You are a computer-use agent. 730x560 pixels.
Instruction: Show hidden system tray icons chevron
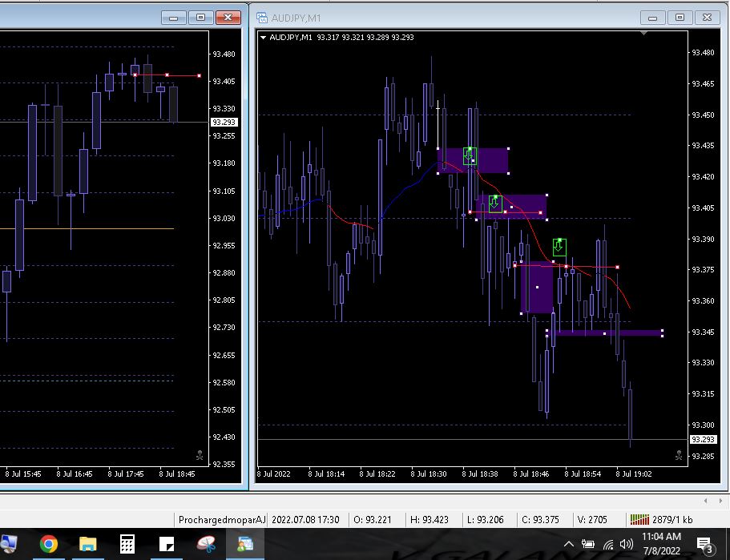pos(569,545)
